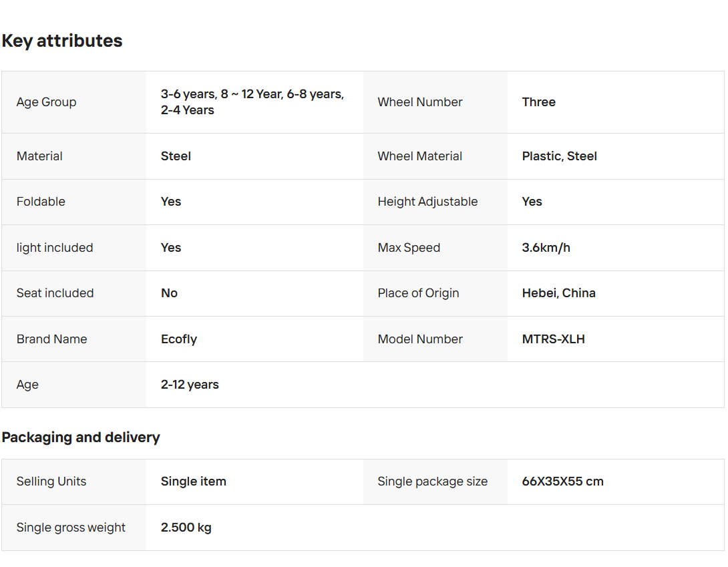This screenshot has height=567, width=728.
Task: Click the Place of Origin value Hebei, China
Action: pyautogui.click(x=558, y=293)
